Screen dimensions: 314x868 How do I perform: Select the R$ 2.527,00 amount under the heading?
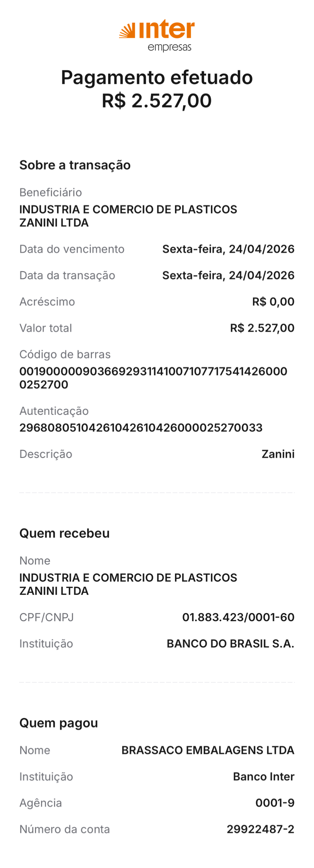(x=157, y=101)
